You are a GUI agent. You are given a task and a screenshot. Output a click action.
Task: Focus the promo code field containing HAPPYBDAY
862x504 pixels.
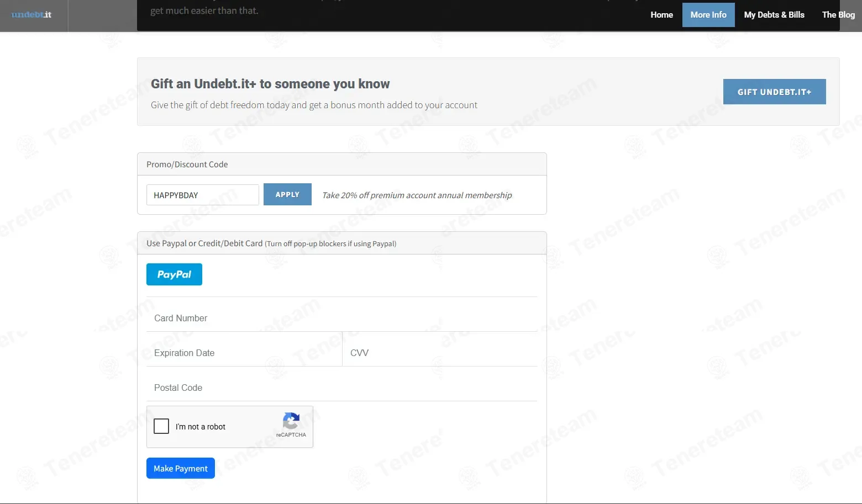pos(202,195)
